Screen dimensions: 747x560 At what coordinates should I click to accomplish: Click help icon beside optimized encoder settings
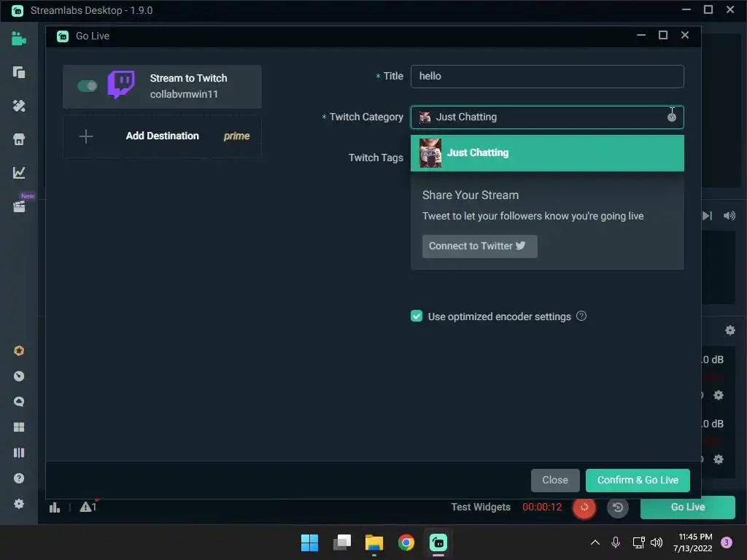point(581,316)
